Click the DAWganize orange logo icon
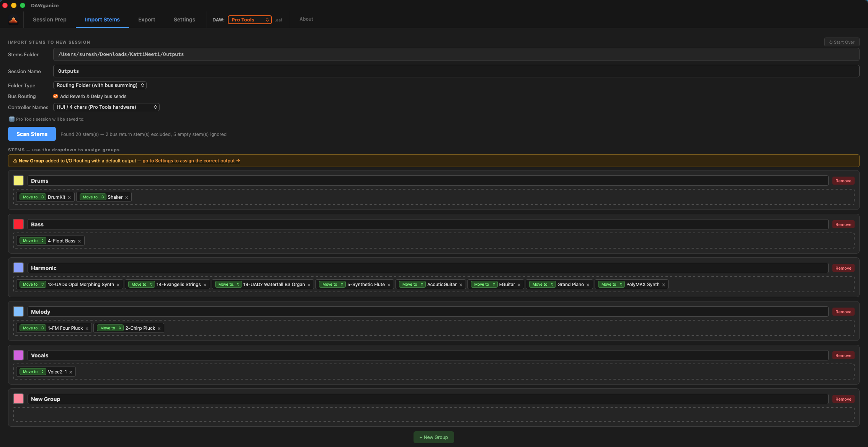The height and width of the screenshot is (447, 868). (13, 20)
